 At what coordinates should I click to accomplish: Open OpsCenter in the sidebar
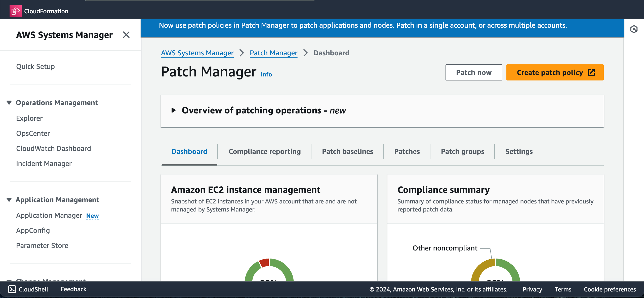point(33,133)
